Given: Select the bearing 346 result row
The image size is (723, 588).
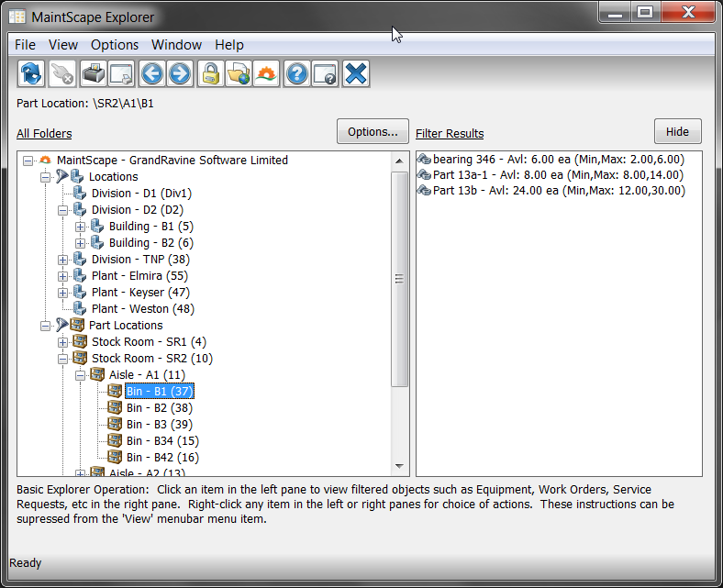Looking at the screenshot, I should tap(551, 159).
